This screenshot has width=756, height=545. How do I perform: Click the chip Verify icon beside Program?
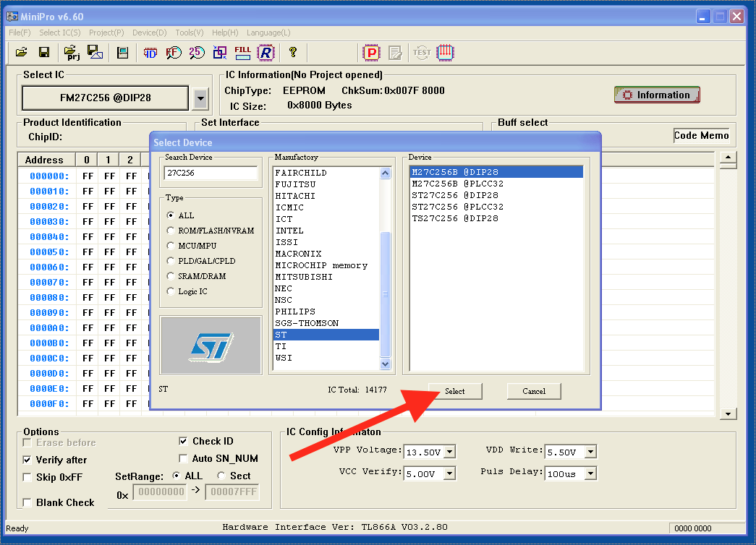coord(394,52)
